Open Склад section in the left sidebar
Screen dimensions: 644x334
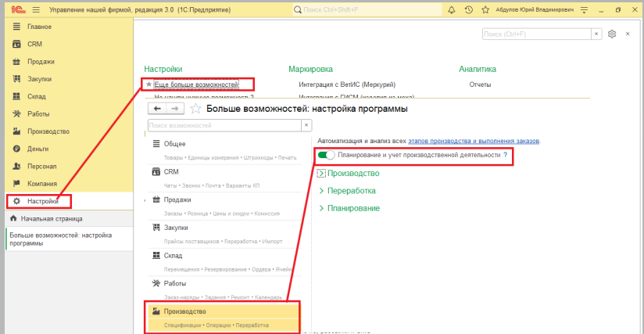[37, 96]
